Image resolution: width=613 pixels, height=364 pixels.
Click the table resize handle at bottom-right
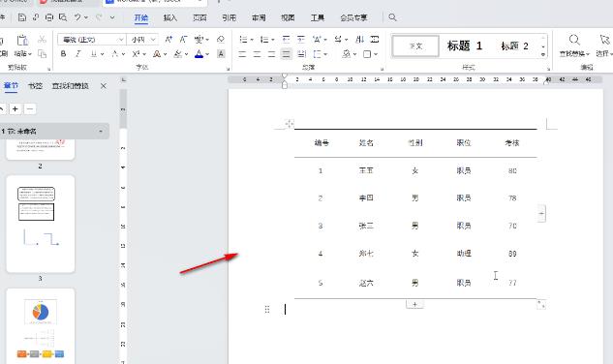pyautogui.click(x=541, y=304)
